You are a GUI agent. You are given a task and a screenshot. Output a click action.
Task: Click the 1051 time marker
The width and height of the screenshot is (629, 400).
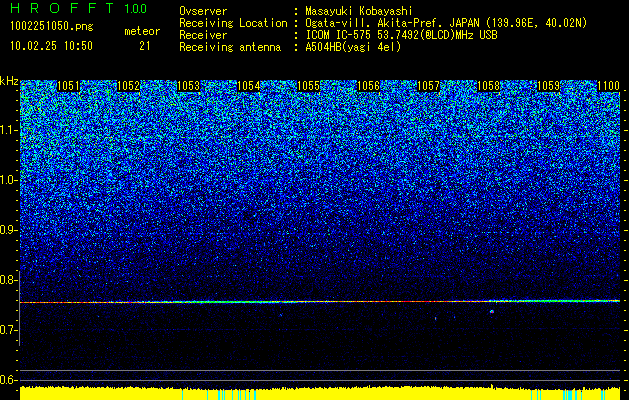(x=68, y=86)
